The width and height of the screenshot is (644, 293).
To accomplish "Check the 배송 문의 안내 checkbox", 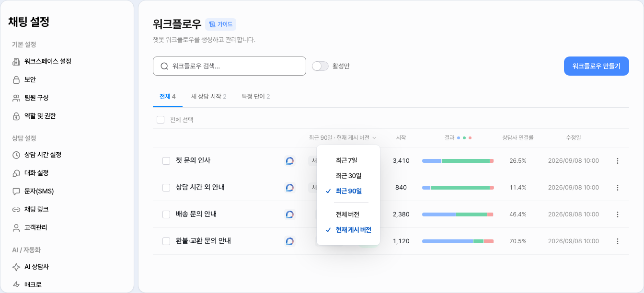I will (x=166, y=214).
